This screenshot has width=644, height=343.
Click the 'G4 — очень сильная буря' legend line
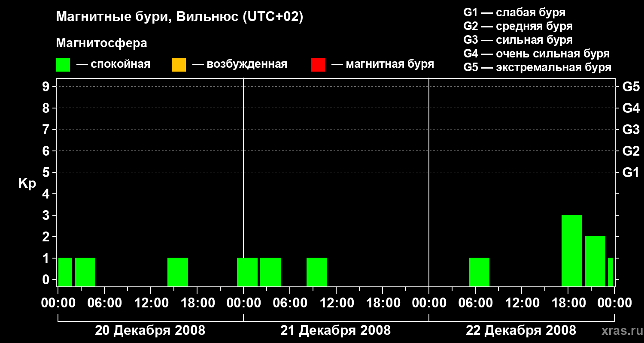(x=536, y=54)
